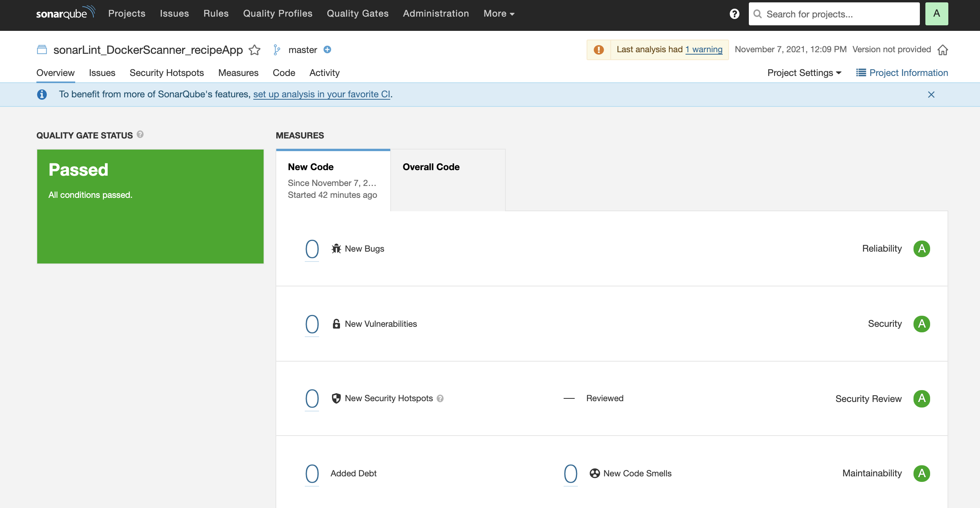The height and width of the screenshot is (508, 980).
Task: Click the SonarQube logo
Action: [65, 13]
